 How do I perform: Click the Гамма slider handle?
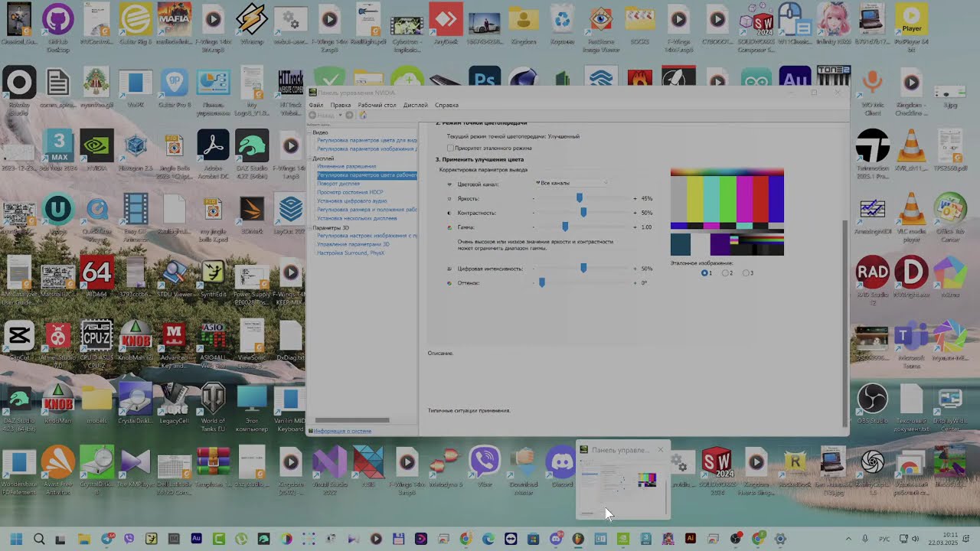click(x=565, y=227)
